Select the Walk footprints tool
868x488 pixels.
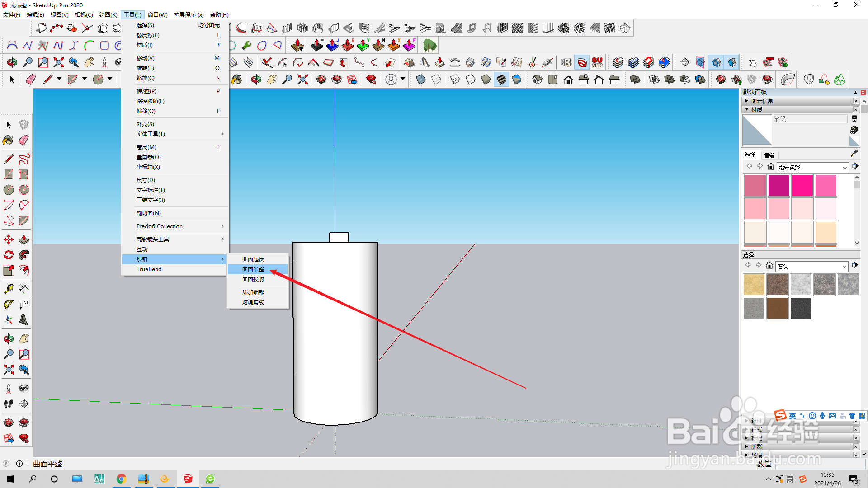coord(8,404)
